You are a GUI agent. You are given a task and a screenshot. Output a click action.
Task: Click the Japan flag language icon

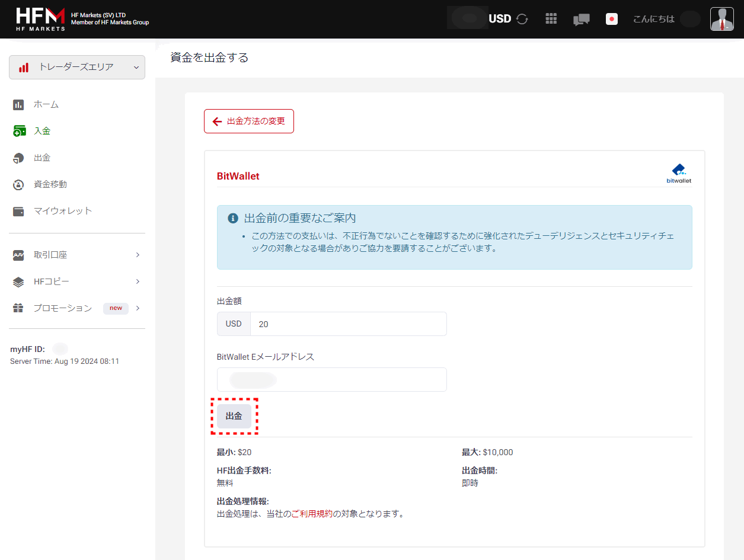(612, 19)
